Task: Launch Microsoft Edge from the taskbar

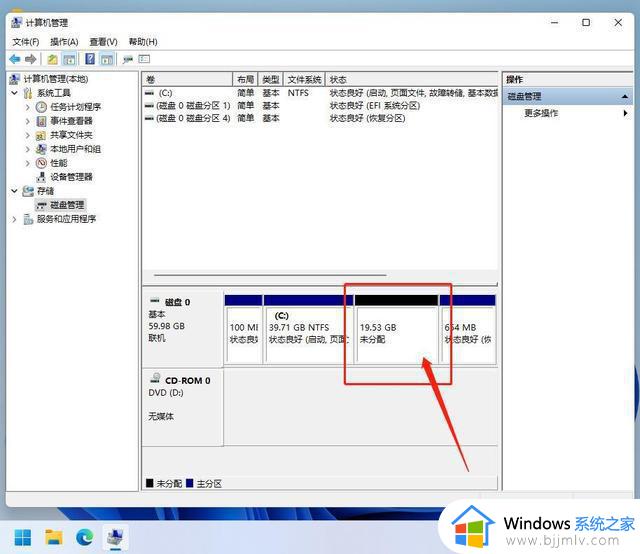Action: (84, 538)
